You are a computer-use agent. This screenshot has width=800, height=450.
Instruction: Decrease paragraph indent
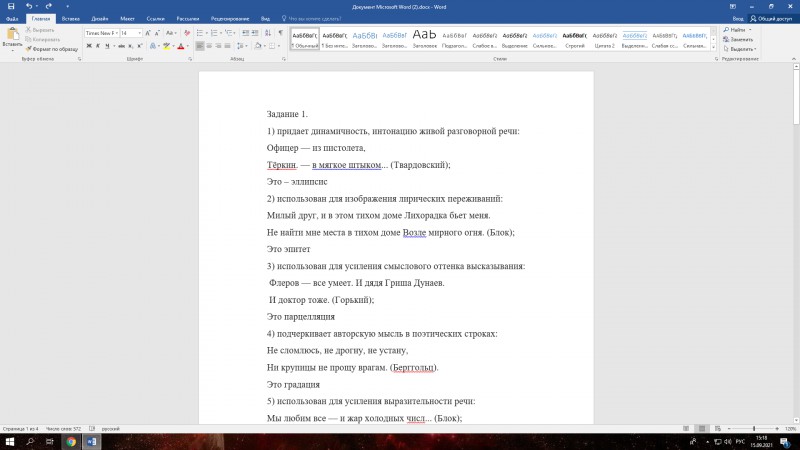tap(245, 33)
